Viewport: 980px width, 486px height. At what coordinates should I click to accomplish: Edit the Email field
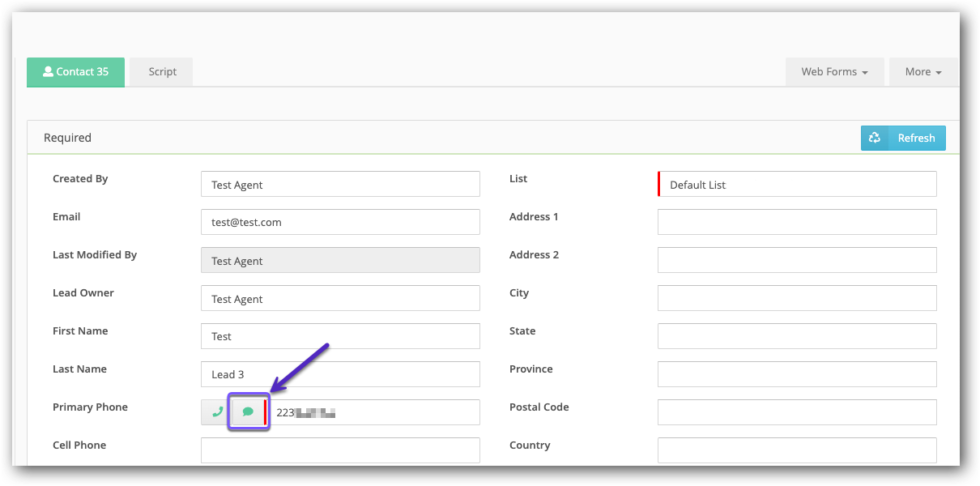340,222
